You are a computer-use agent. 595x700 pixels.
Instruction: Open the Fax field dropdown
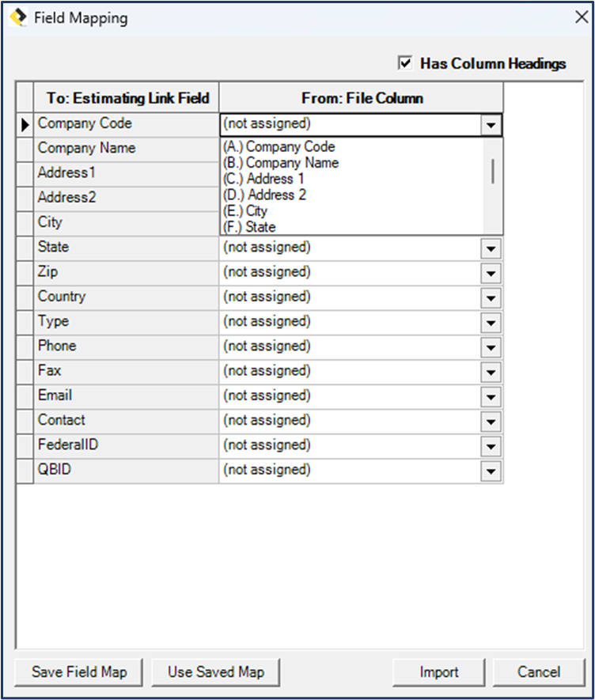[x=491, y=371]
